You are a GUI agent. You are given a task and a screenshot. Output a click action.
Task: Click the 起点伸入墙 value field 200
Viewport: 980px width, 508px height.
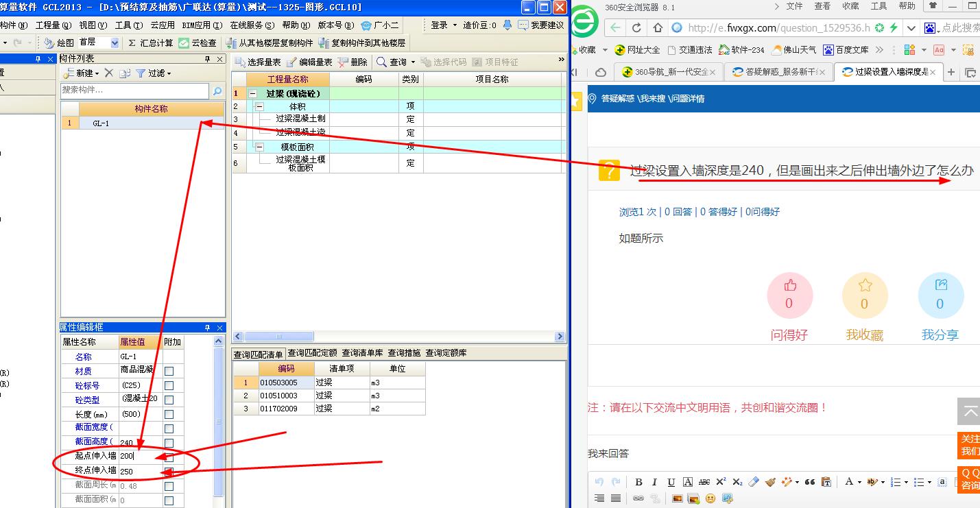pos(140,456)
